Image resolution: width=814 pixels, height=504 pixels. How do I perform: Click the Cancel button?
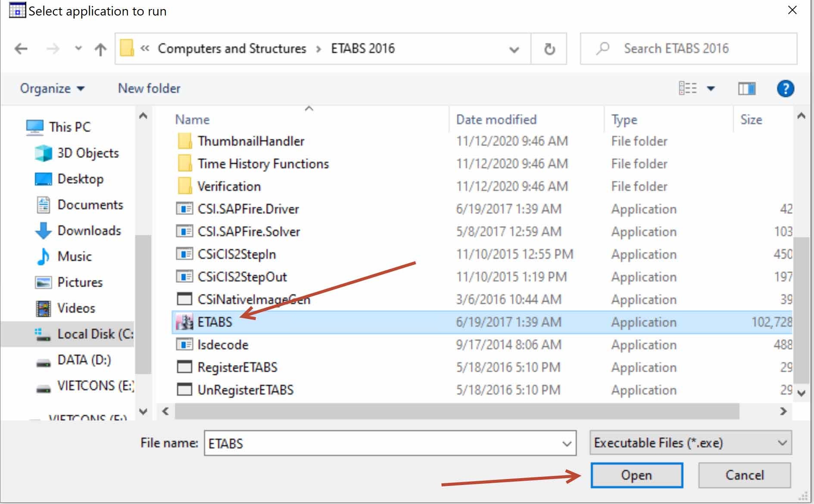click(744, 475)
